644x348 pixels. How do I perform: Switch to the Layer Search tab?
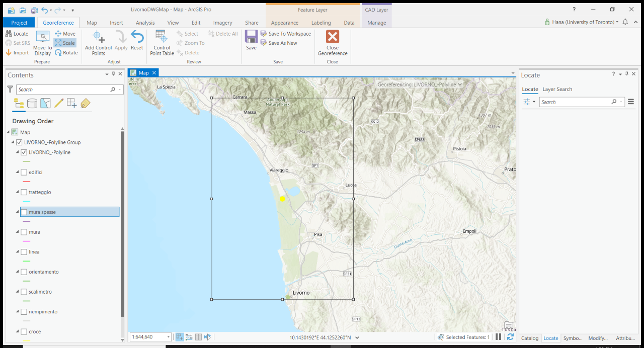(x=557, y=89)
